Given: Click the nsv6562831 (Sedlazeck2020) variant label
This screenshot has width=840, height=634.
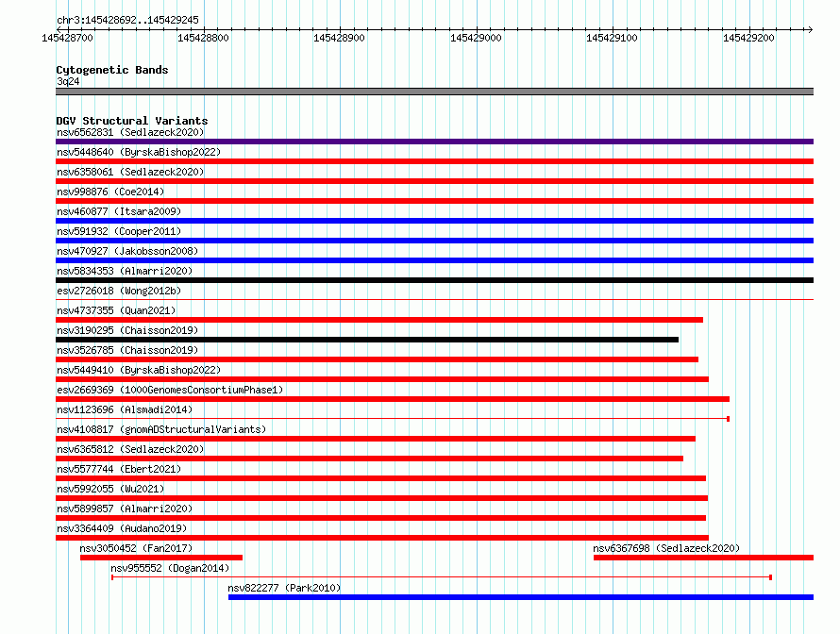Looking at the screenshot, I should (130, 132).
